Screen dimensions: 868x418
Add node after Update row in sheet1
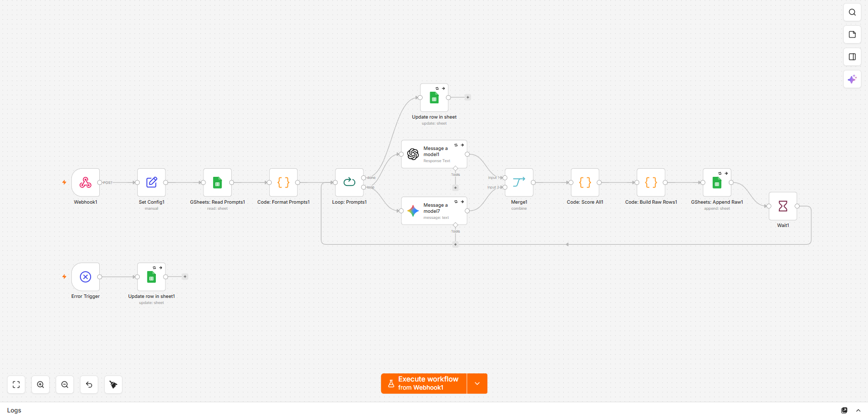click(x=185, y=277)
